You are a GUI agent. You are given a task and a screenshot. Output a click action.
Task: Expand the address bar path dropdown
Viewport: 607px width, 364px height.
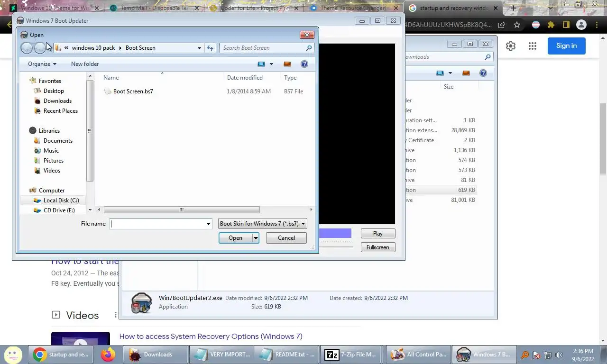199,48
